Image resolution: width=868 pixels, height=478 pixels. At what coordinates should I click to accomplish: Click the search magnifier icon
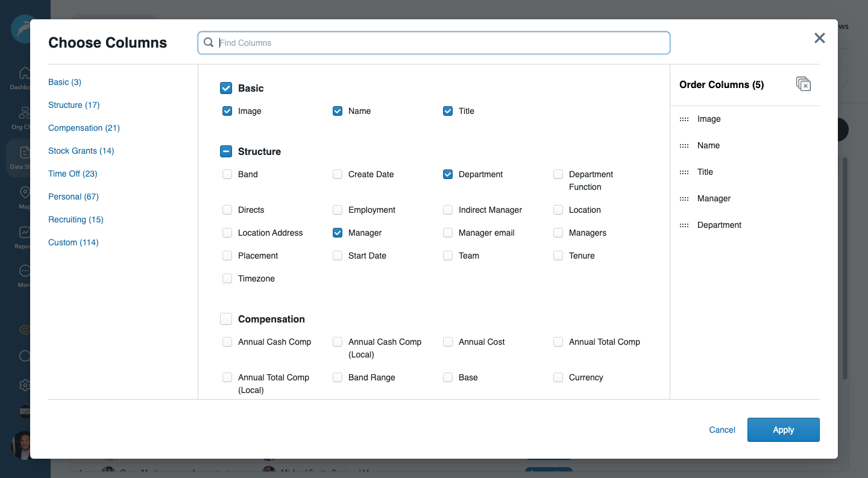[209, 43]
